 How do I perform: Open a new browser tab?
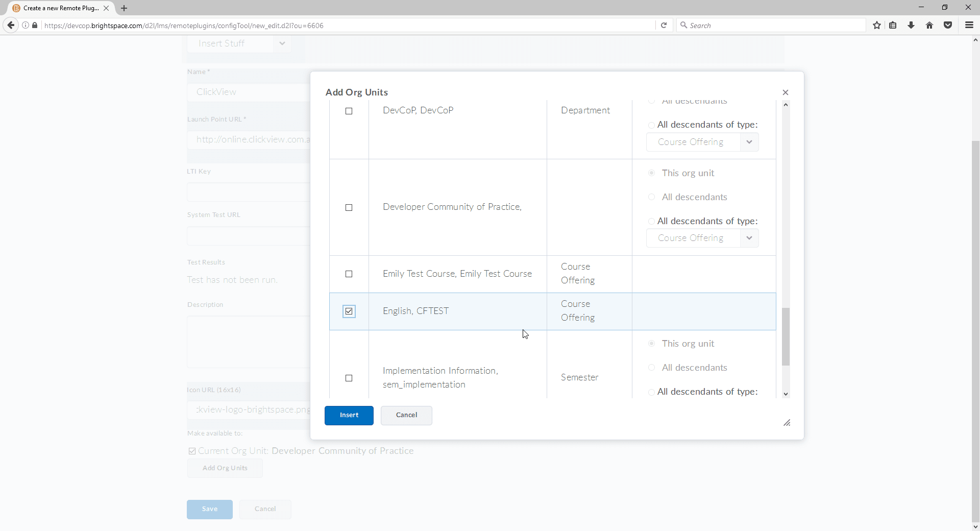click(x=124, y=8)
